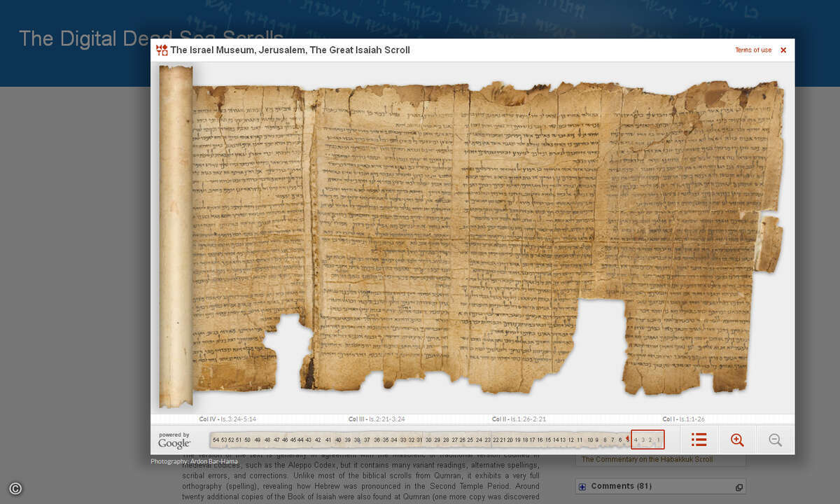Image resolution: width=840 pixels, height=504 pixels.
Task: Jump to column 40 on navigator strip
Action: pos(338,440)
